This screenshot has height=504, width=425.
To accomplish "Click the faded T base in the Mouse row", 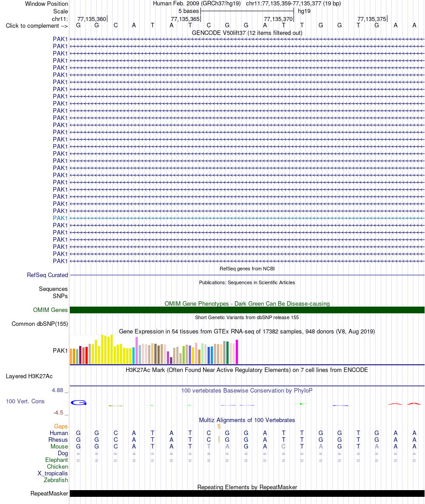I will tap(209, 446).
